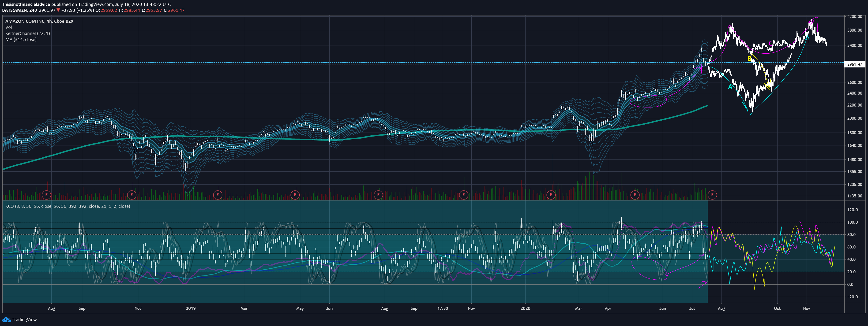Click the KCO indicator legend in lower pane
The width and height of the screenshot is (868, 326).
[68, 206]
